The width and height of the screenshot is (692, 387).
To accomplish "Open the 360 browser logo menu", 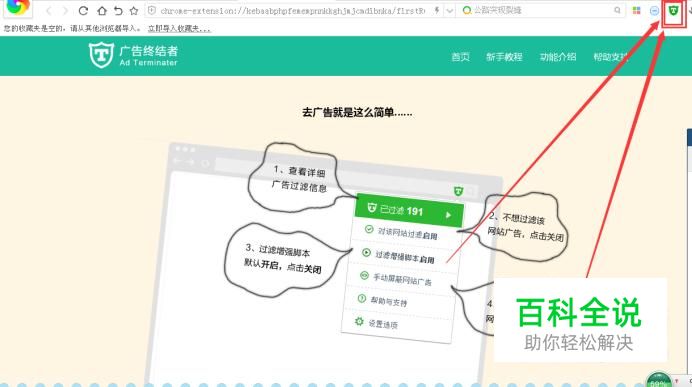I will [18, 7].
